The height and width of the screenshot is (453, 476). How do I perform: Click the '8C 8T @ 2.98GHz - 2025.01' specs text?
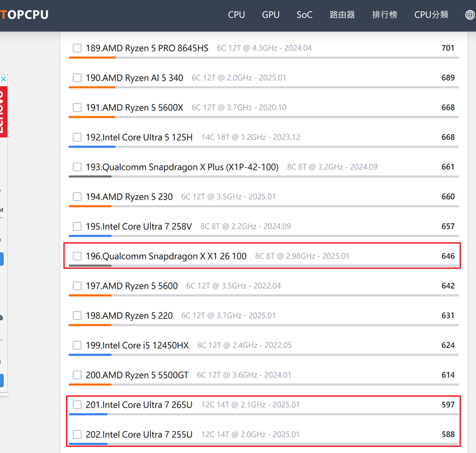[302, 256]
